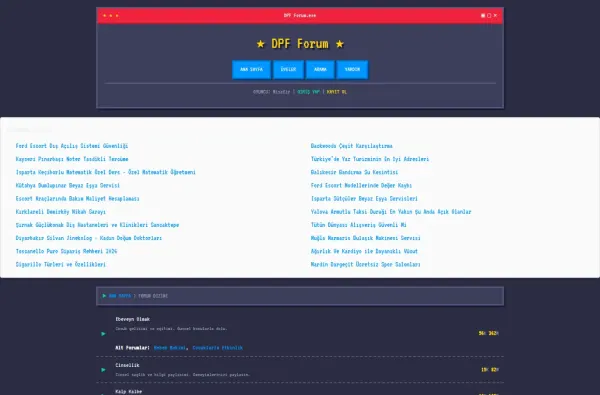Visit the Çocuklarla Etkinlik subforum
Viewport: 600px width, 395px height.
[x=217, y=348]
